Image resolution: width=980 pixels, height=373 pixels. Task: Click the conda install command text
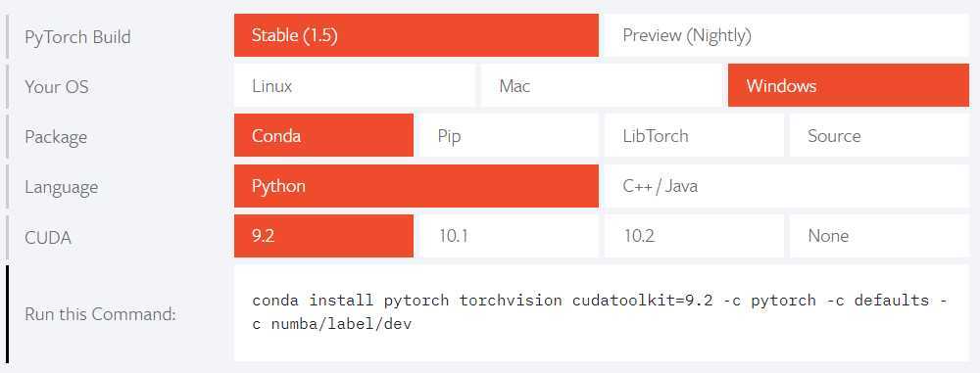point(600,312)
